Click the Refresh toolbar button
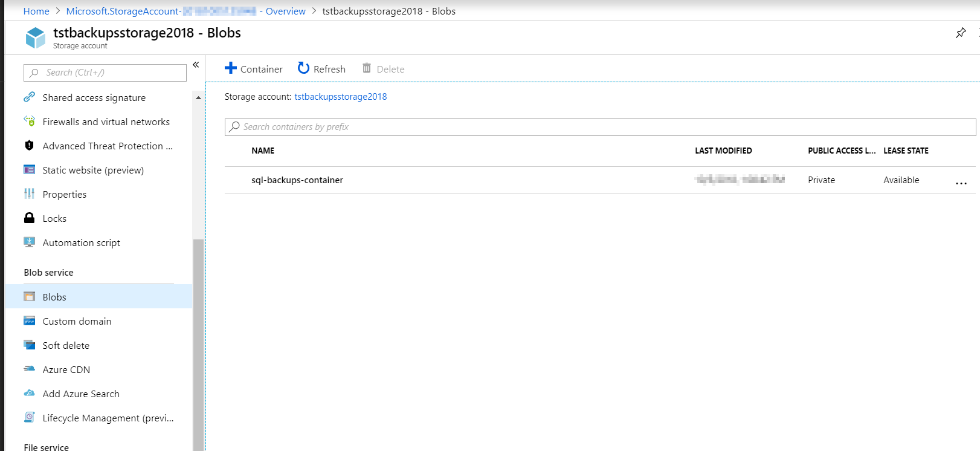980x451 pixels. [321, 69]
